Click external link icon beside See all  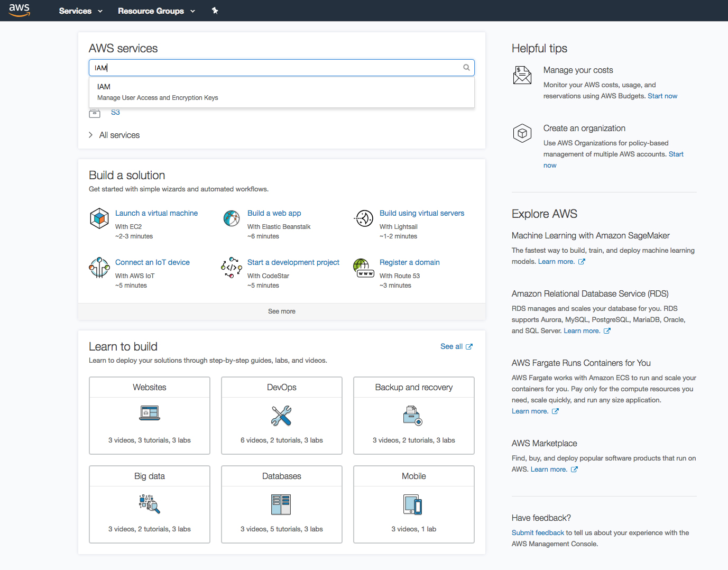click(469, 346)
